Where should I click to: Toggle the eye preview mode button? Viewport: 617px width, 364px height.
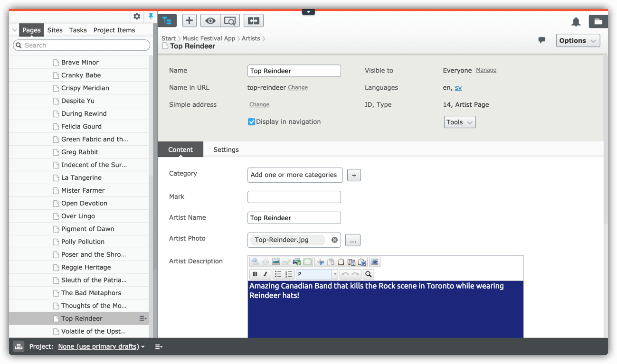pos(210,20)
